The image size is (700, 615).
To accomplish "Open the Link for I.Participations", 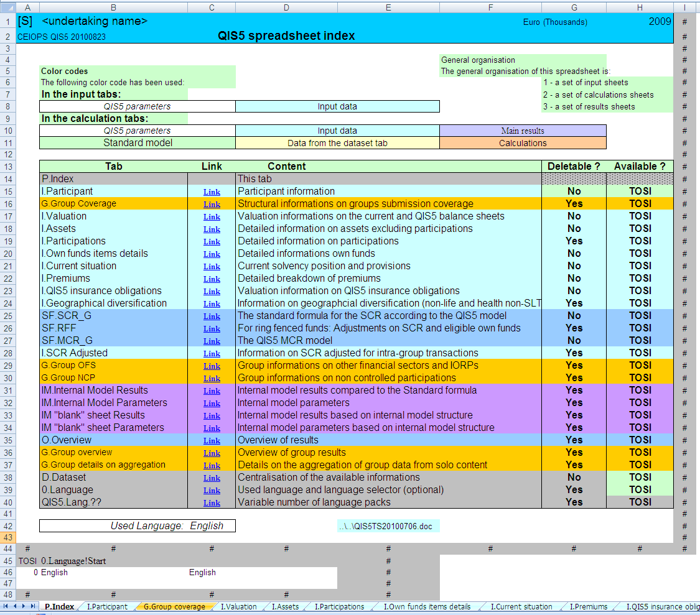I will pyautogui.click(x=212, y=242).
